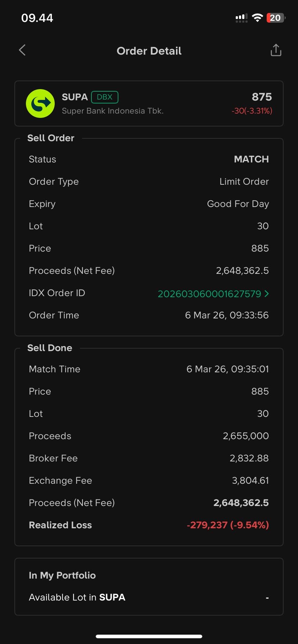Screen dimensions: 298x644
Task: Tap the SUPA green logo icon
Action: (40, 103)
